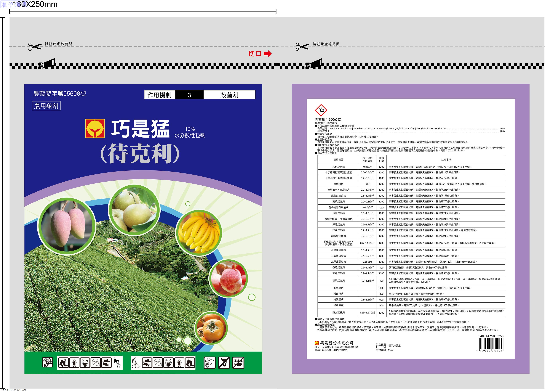545x392 pixels.
Task: Click the boxed 農用藥劑 label
Action: pos(46,106)
